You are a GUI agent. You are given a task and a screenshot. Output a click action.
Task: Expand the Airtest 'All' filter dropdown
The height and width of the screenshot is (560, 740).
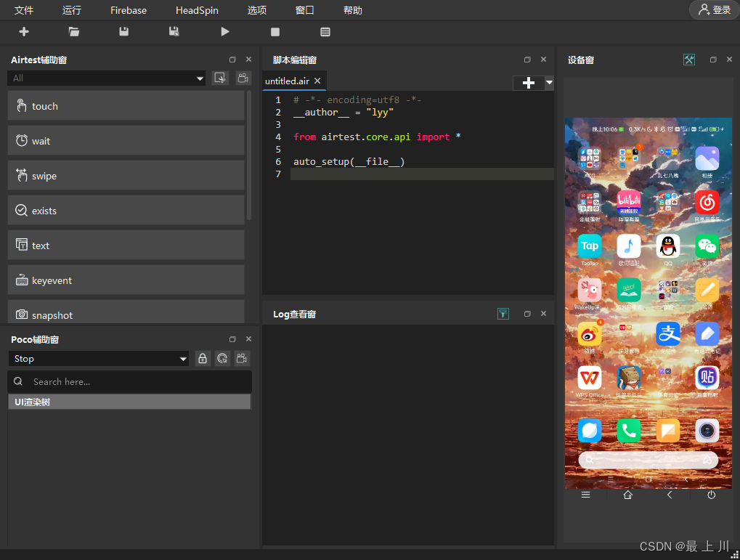tap(200, 78)
